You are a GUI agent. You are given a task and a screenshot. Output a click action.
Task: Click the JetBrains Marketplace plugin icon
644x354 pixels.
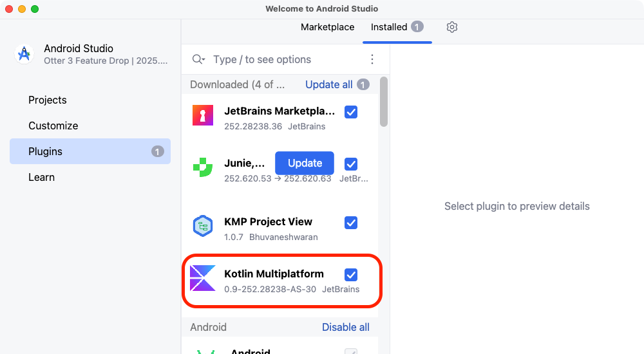click(203, 115)
